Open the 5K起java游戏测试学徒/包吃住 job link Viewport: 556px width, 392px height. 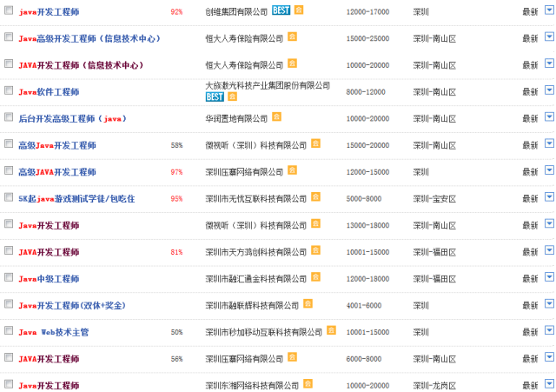(x=76, y=199)
